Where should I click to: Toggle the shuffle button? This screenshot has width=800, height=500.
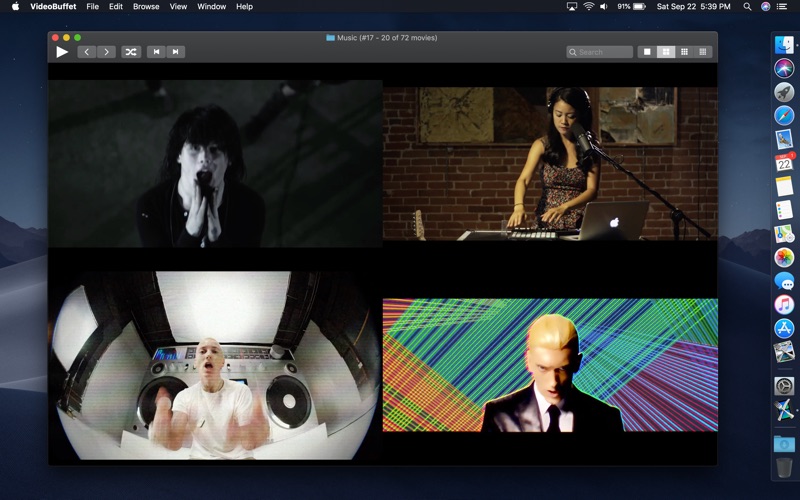click(131, 52)
